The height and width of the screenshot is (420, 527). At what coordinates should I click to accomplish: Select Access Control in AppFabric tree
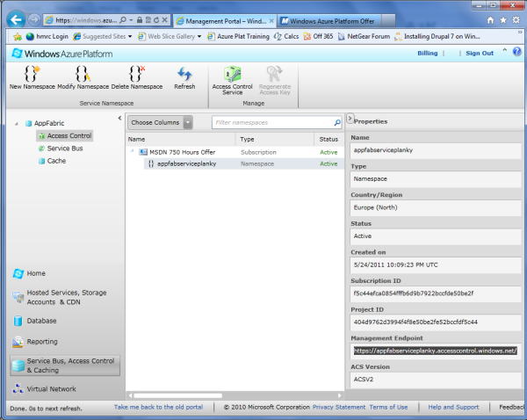click(65, 136)
